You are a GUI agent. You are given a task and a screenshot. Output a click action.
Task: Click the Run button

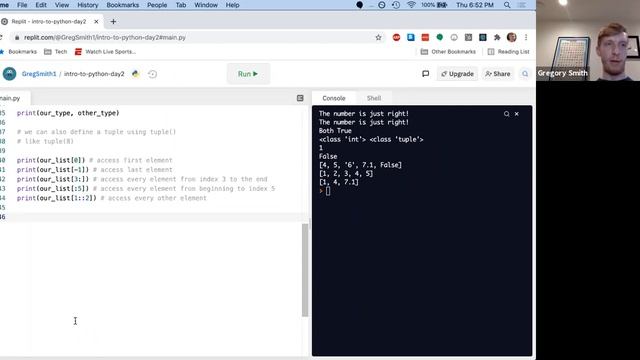click(248, 74)
